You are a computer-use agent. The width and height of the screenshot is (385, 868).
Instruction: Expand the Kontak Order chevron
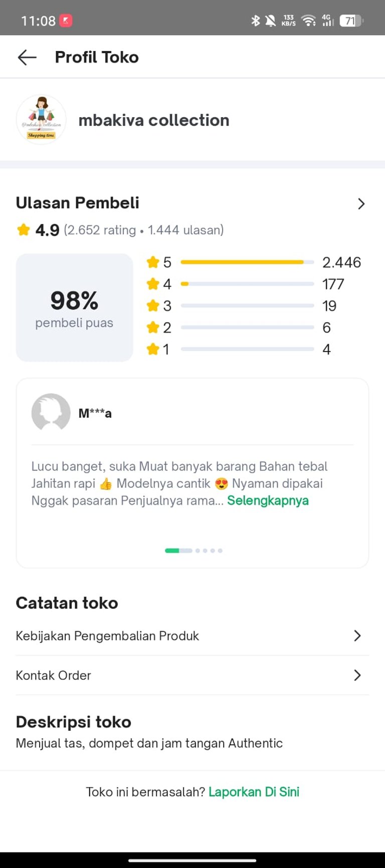tap(357, 675)
